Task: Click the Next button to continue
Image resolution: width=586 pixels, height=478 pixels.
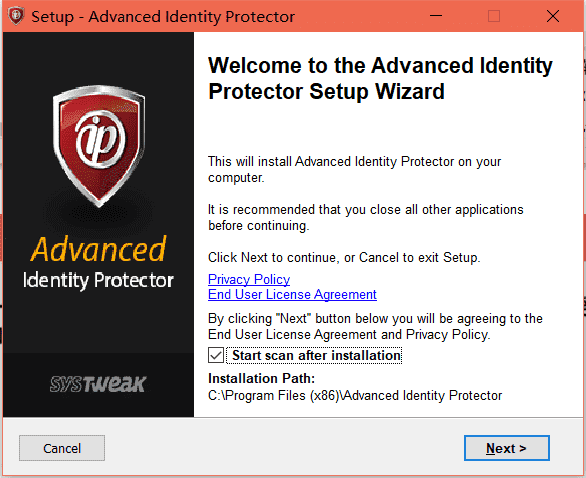Action: pyautogui.click(x=506, y=448)
